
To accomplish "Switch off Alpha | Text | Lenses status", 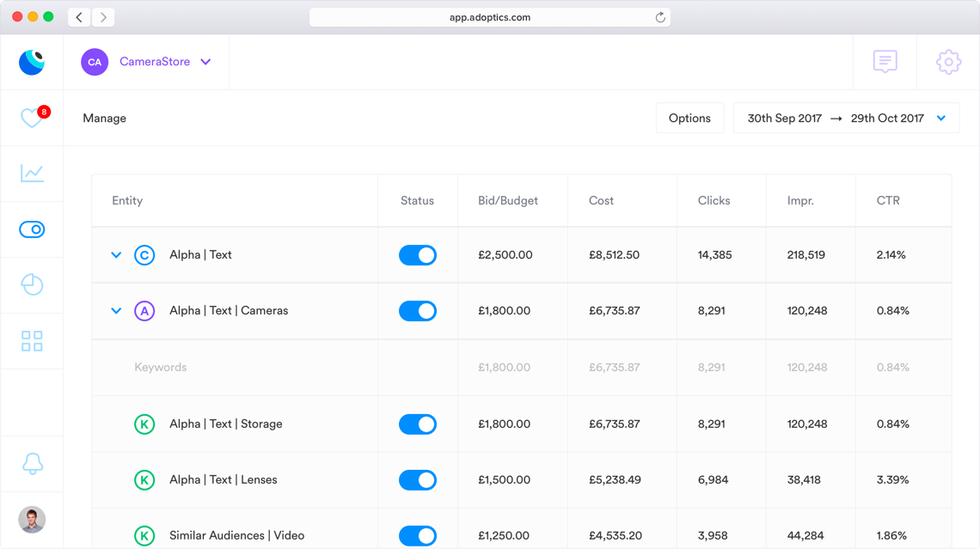I will [x=418, y=480].
